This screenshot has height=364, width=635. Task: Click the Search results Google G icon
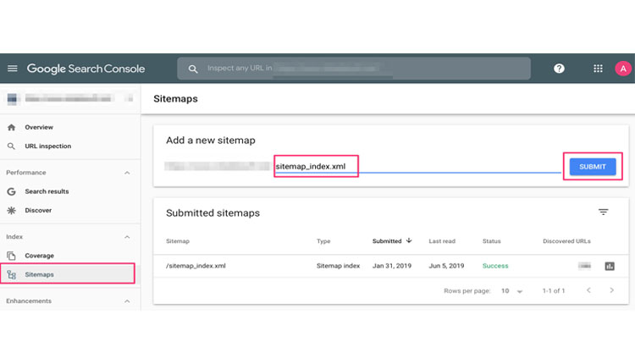coord(11,191)
